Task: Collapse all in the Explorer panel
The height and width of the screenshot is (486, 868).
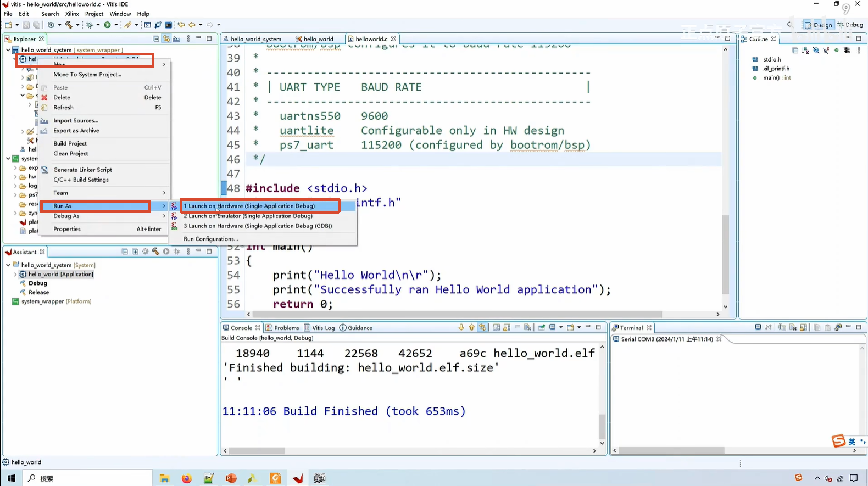Action: pyautogui.click(x=156, y=39)
